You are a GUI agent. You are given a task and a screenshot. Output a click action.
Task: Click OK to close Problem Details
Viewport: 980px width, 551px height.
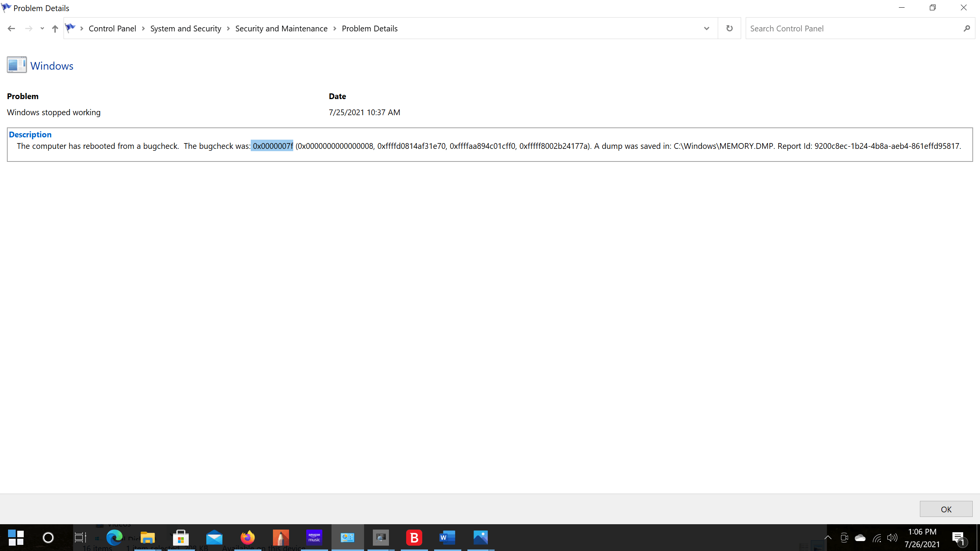[946, 509]
